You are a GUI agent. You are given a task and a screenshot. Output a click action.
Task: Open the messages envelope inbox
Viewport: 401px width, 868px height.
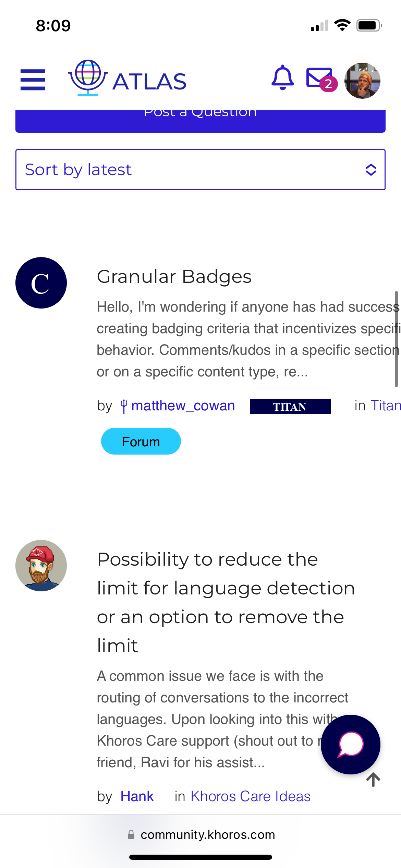click(319, 78)
